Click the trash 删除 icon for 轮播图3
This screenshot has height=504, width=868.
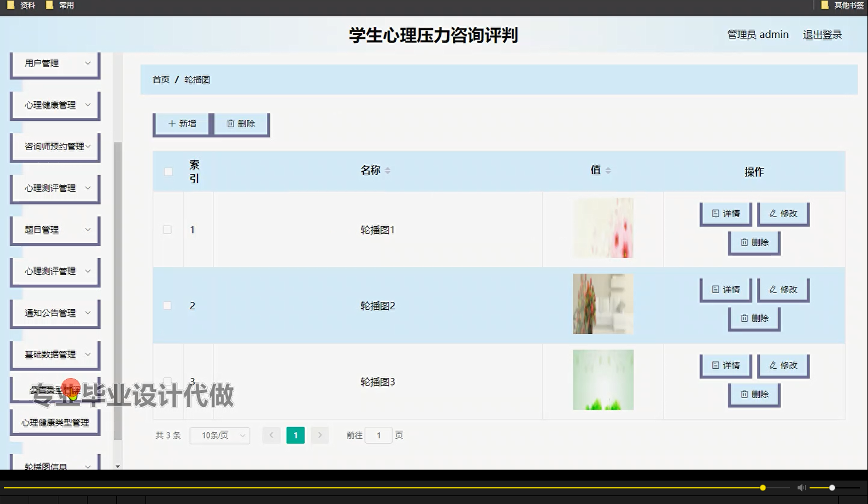coord(744,394)
